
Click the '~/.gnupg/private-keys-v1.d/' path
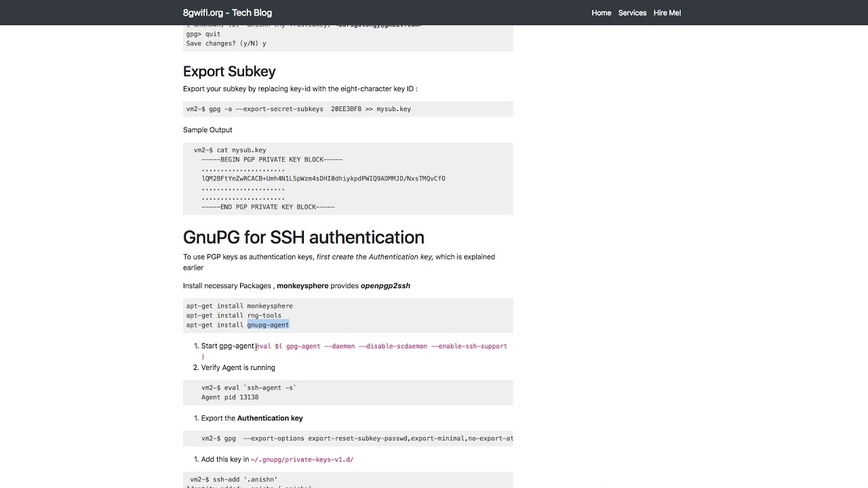pos(302,460)
